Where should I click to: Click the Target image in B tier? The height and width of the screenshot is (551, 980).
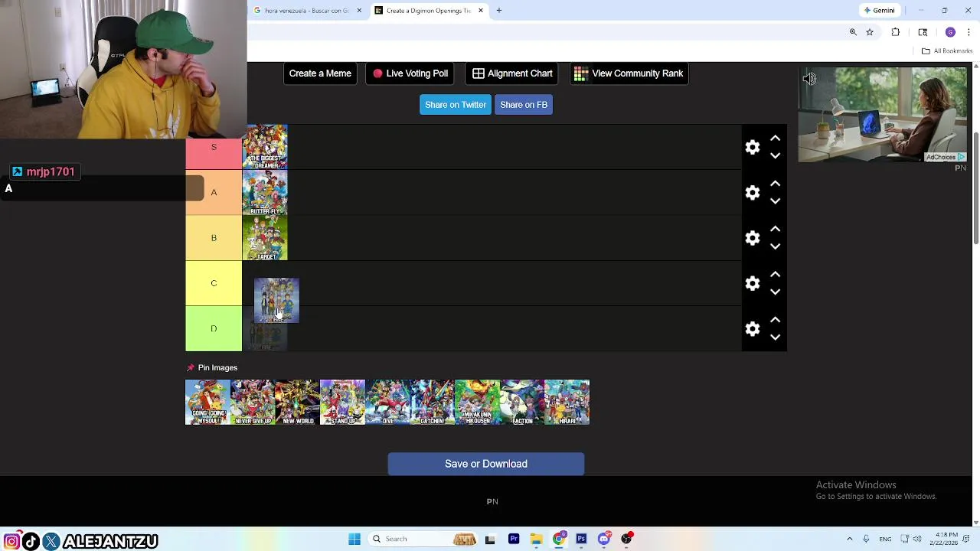[x=265, y=238]
